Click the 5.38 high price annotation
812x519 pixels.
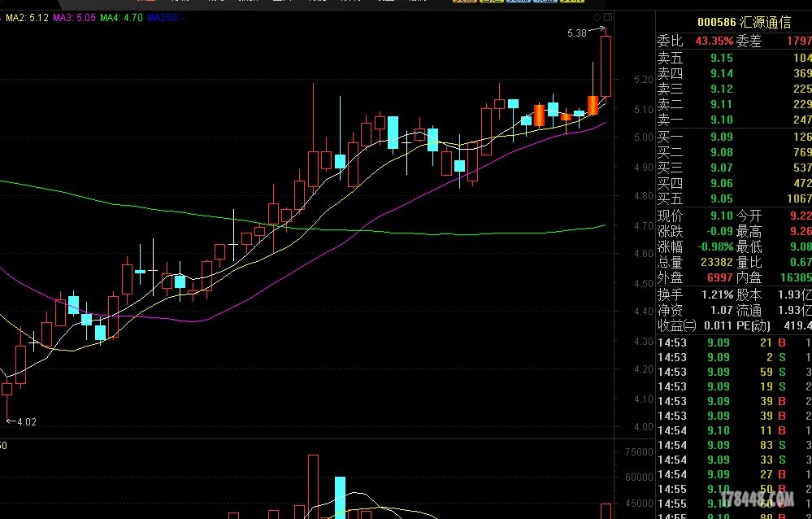click(577, 33)
